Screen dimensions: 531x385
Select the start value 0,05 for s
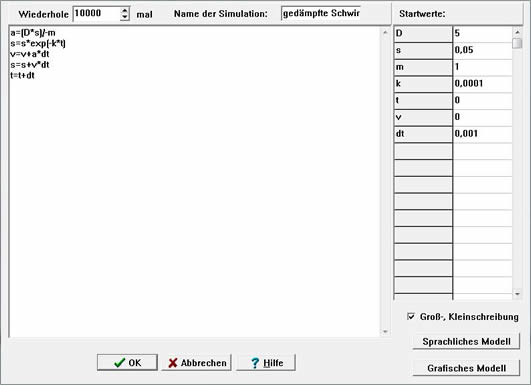tap(482, 50)
